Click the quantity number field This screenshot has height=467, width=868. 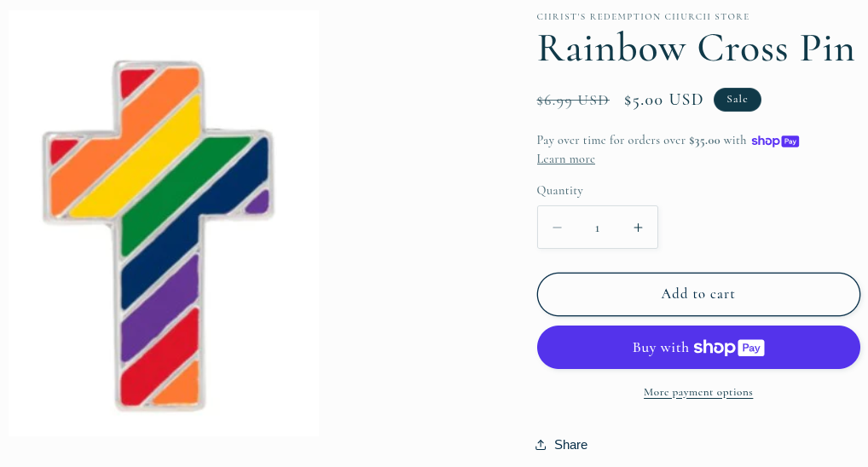[x=597, y=228]
